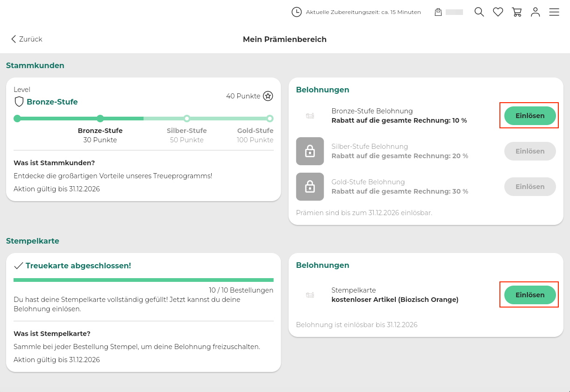The width and height of the screenshot is (570, 392).
Task: Click the Bronze-Stufe shield icon
Action: (19, 102)
